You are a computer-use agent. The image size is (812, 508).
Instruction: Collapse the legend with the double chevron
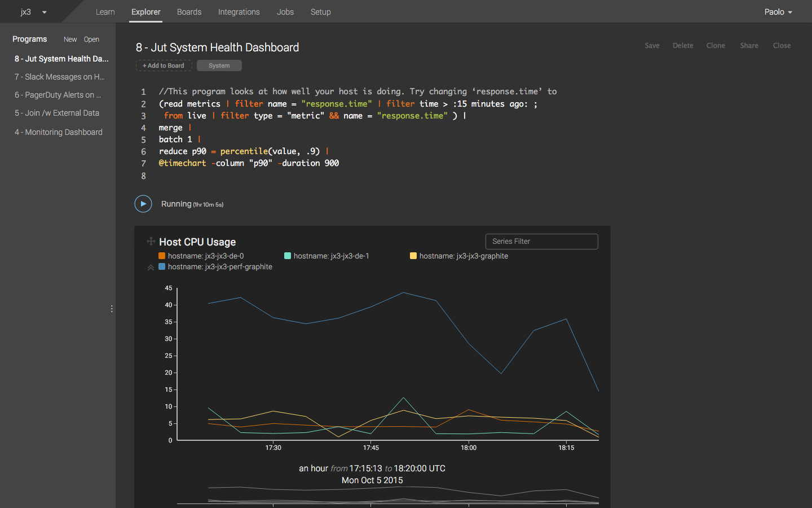pyautogui.click(x=151, y=268)
